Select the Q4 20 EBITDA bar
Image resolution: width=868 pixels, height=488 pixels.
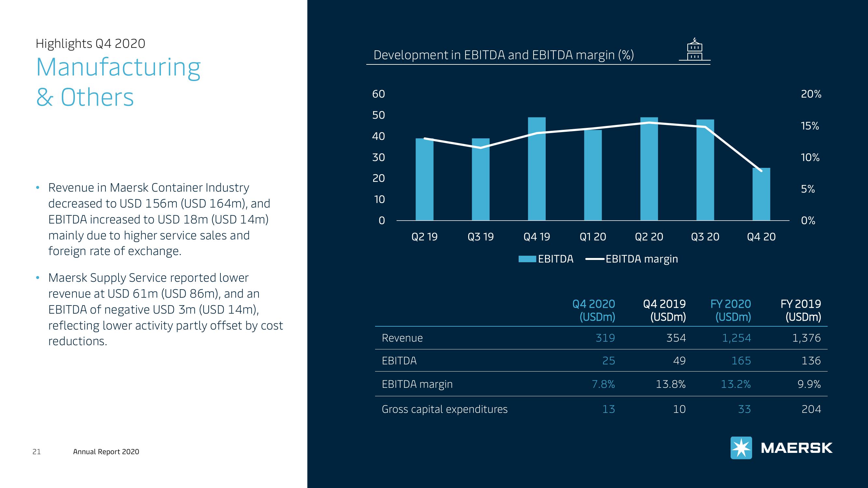(761, 194)
